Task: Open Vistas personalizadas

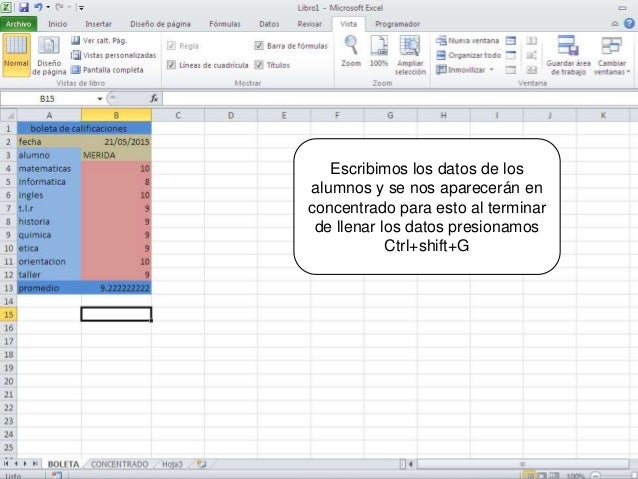Action: point(114,55)
